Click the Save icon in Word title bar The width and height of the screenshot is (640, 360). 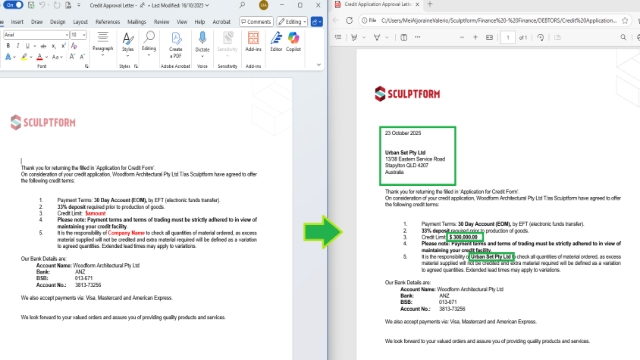(x=31, y=5)
